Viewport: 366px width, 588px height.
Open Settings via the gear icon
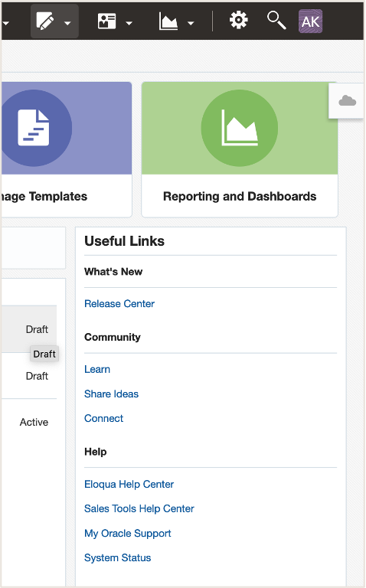[238, 20]
